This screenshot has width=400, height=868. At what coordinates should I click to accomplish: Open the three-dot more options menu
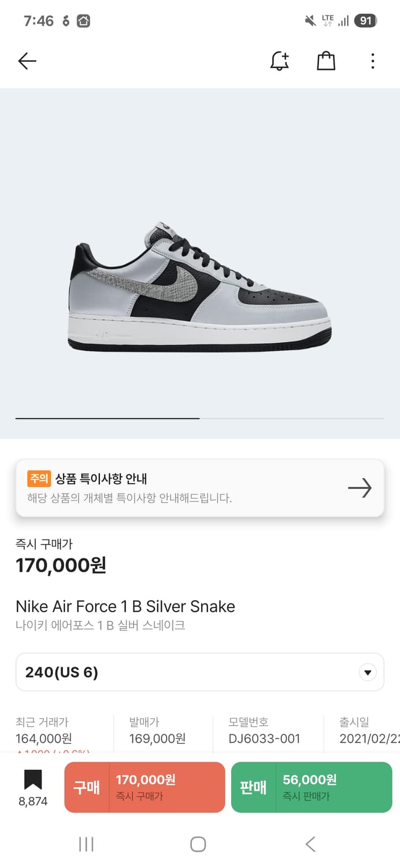point(373,61)
